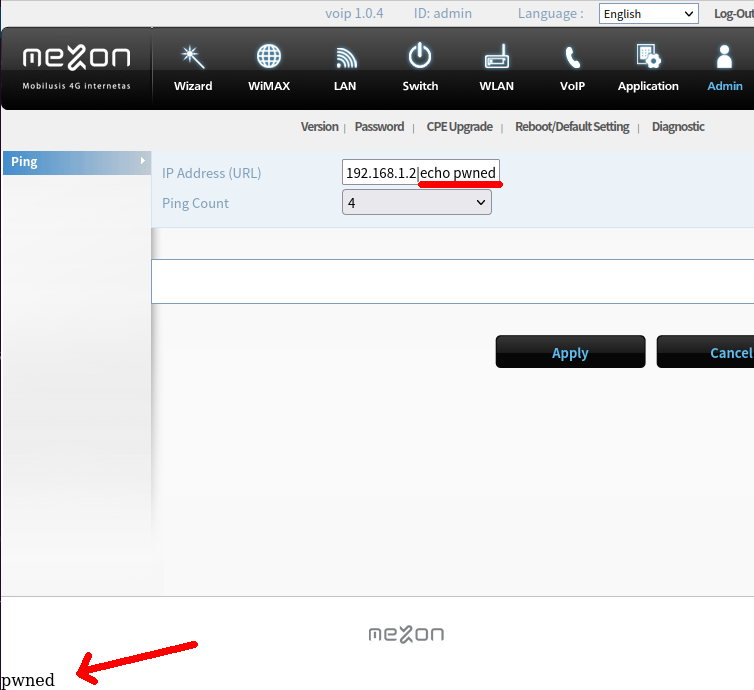Image resolution: width=754 pixels, height=690 pixels.
Task: Click the Mezon logo in footer
Action: (x=406, y=634)
